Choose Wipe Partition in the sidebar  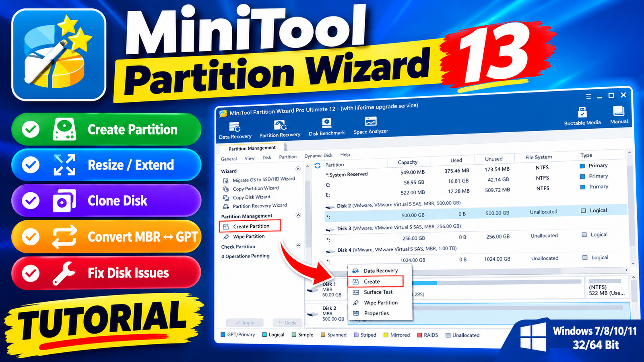point(244,237)
